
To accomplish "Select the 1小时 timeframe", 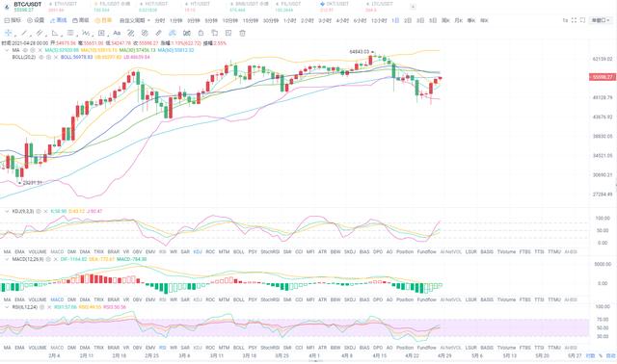I will click(x=289, y=20).
